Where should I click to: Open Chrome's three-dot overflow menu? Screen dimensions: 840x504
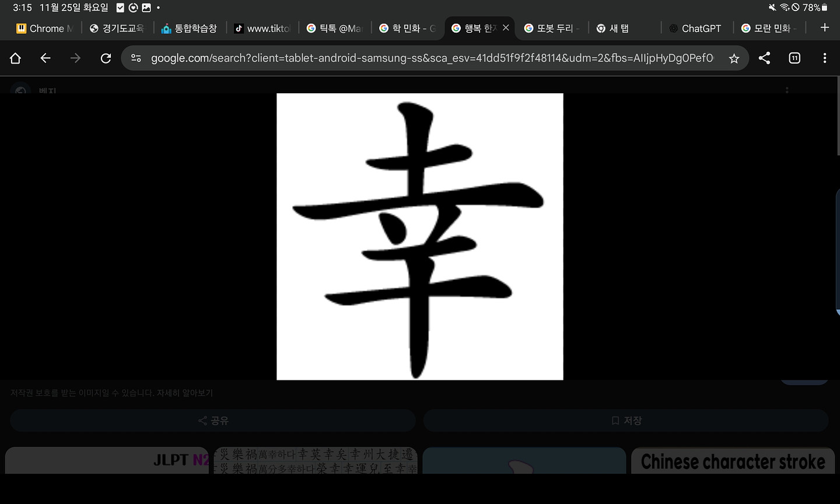[x=824, y=58]
